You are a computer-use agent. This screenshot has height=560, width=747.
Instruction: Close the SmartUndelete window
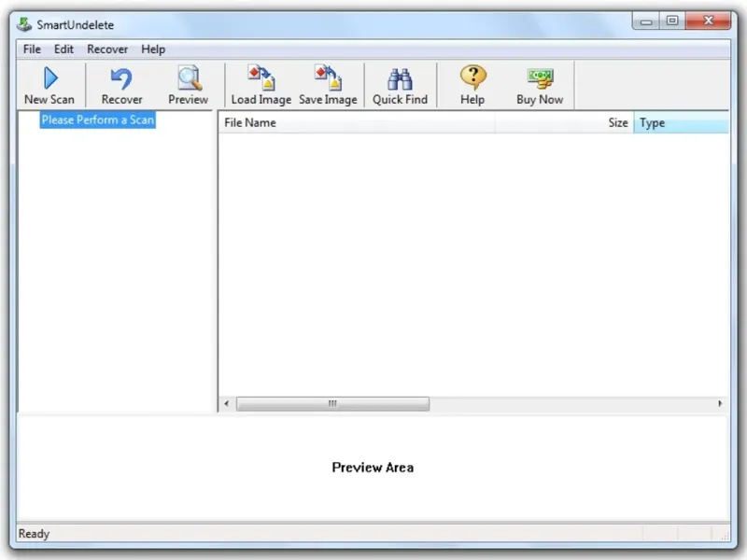[x=708, y=21]
